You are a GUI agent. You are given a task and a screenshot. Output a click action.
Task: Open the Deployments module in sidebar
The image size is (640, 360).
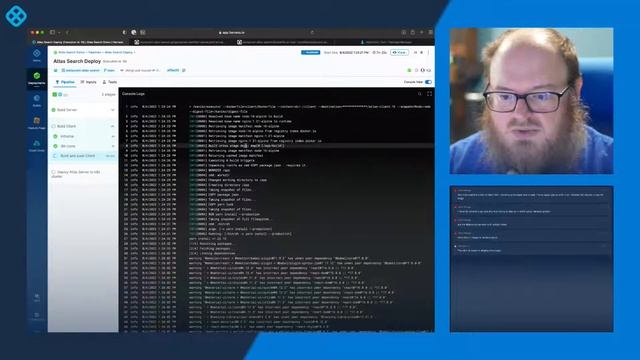[x=37, y=78]
